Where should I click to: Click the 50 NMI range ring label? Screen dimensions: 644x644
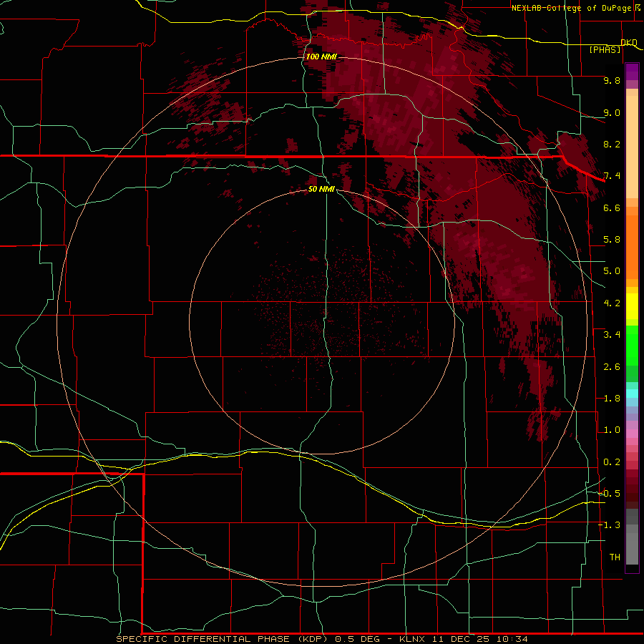(321, 189)
